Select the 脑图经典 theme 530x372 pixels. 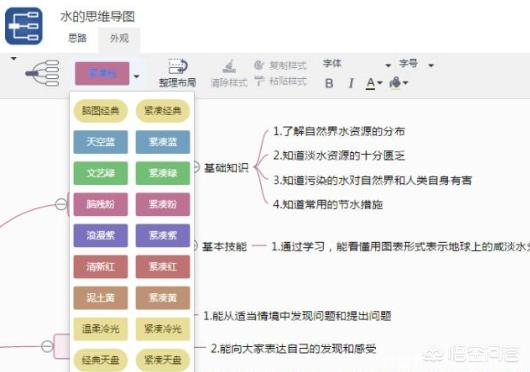(x=100, y=110)
